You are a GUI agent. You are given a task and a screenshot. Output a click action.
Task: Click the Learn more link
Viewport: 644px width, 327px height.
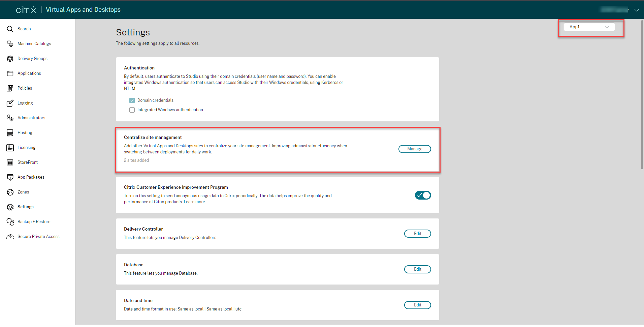point(194,202)
